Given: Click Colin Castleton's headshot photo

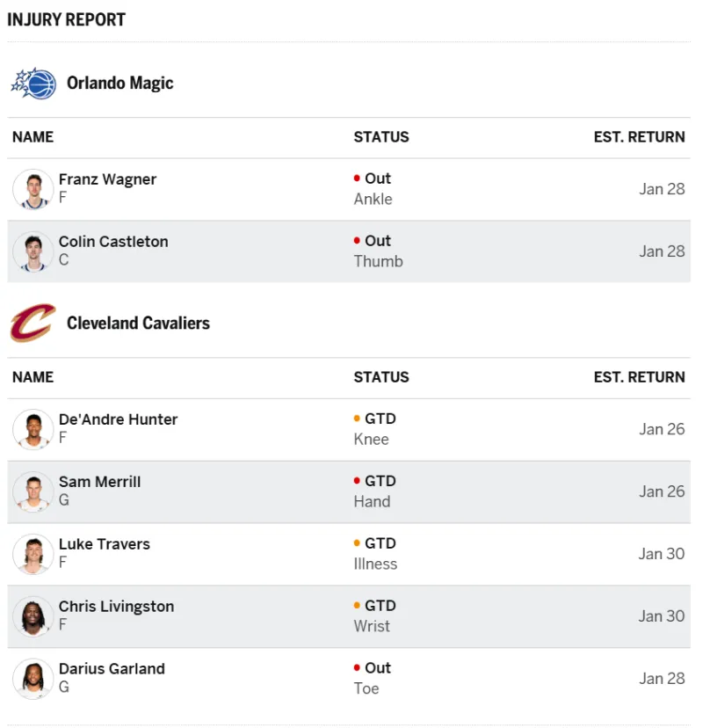Looking at the screenshot, I should tap(33, 251).
